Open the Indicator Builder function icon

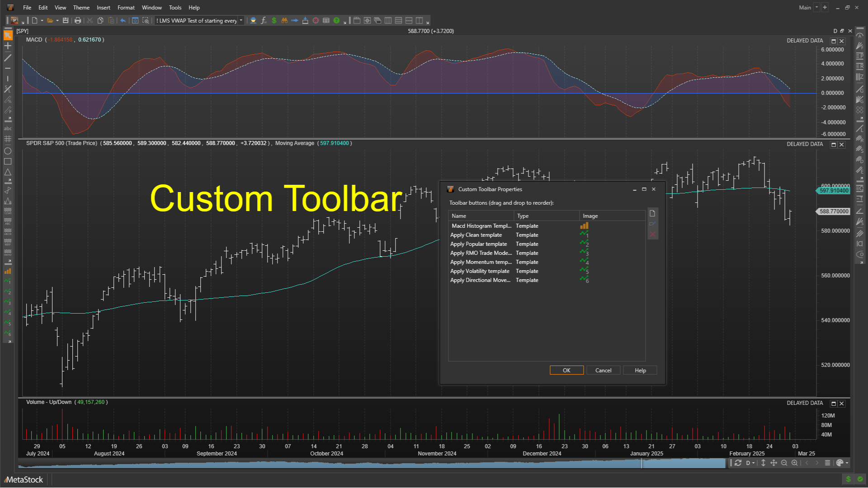coord(264,20)
